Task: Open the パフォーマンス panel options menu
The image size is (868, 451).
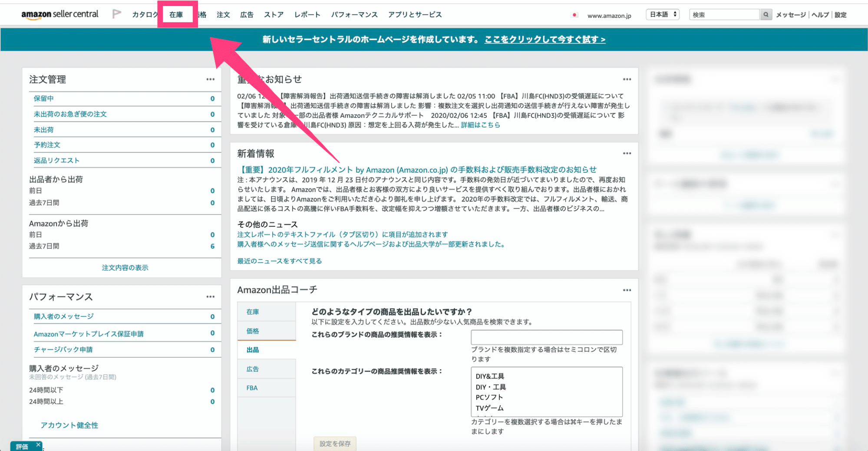Action: pyautogui.click(x=211, y=297)
